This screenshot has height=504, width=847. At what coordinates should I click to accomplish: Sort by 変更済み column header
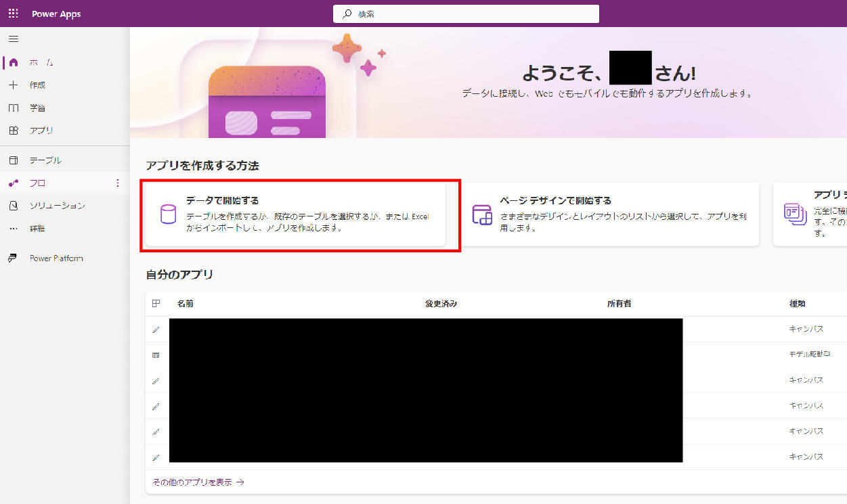[x=441, y=304]
